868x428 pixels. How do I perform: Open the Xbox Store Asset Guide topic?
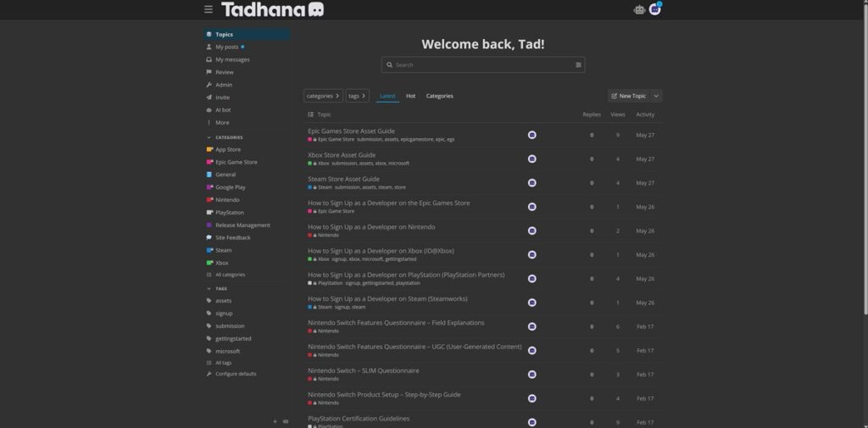342,155
